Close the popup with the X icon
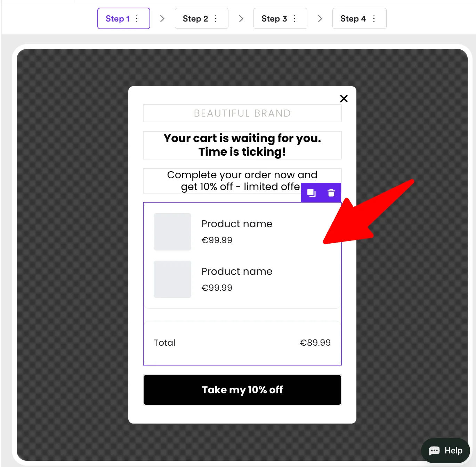This screenshot has width=476, height=467. click(x=344, y=99)
